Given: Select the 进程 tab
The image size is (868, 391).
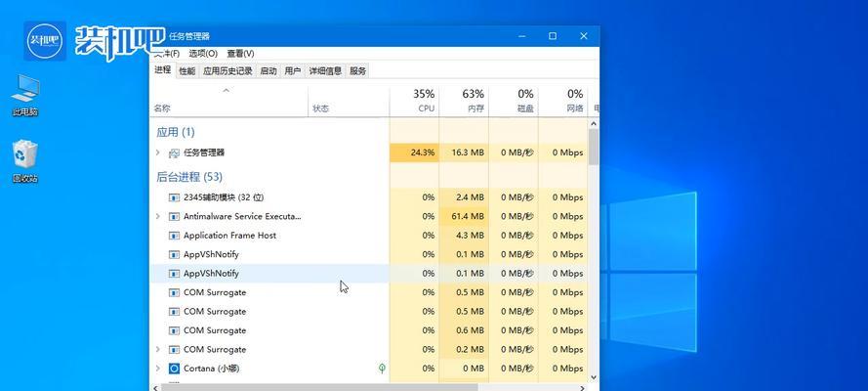Looking at the screenshot, I should (x=163, y=69).
